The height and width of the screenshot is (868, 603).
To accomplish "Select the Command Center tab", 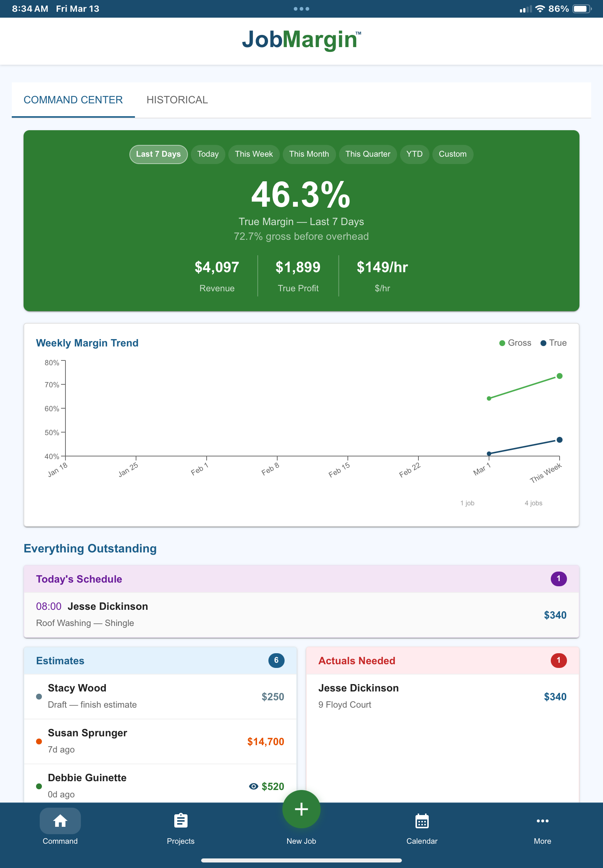I will [x=73, y=100].
